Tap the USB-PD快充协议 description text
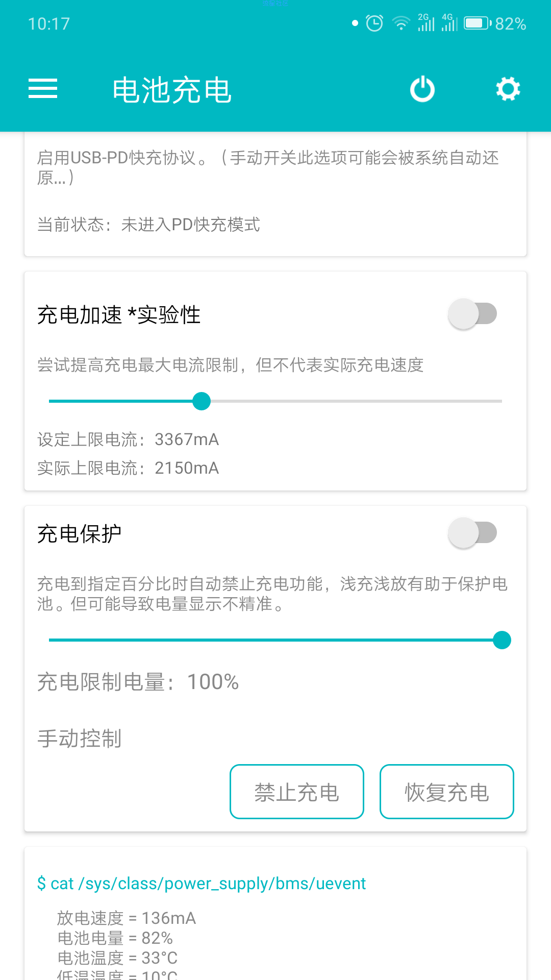Image resolution: width=551 pixels, height=980 pixels. click(x=268, y=167)
